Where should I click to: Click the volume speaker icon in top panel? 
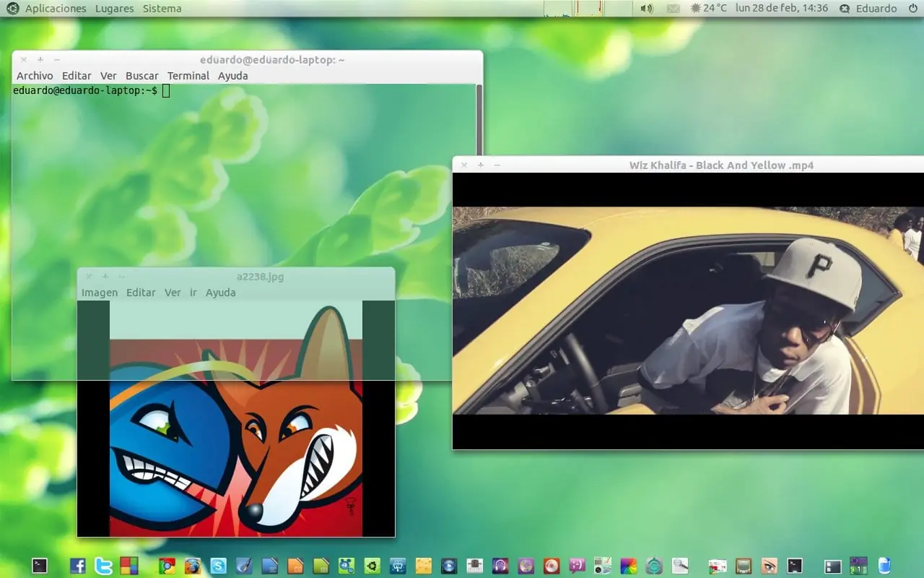(x=647, y=9)
